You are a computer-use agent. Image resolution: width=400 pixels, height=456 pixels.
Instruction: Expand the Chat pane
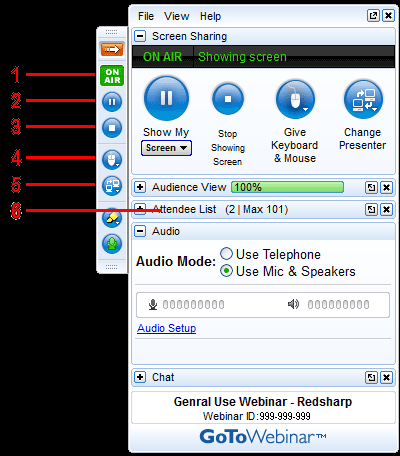click(140, 377)
